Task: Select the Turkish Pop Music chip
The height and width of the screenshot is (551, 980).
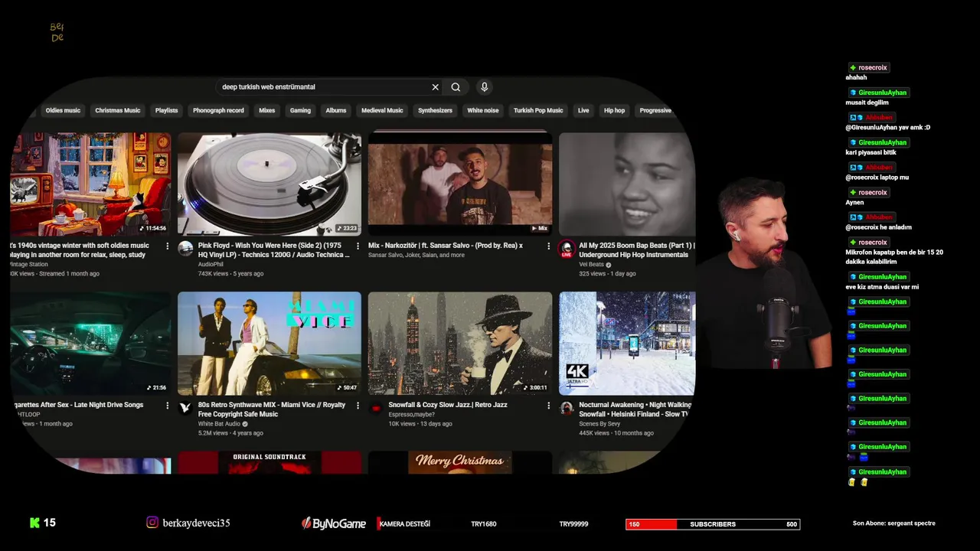Action: (538, 110)
